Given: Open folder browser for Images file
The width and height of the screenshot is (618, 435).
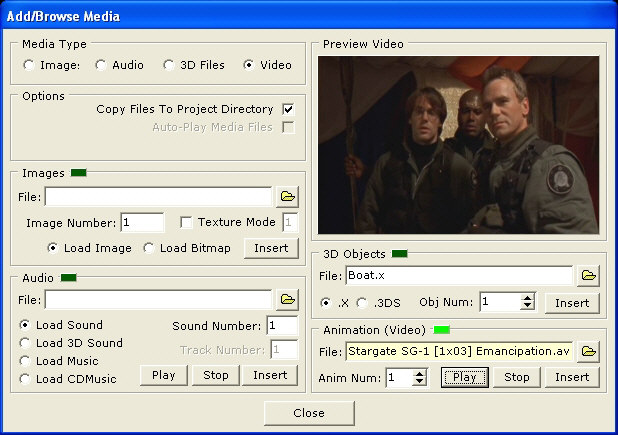Looking at the screenshot, I should (288, 196).
